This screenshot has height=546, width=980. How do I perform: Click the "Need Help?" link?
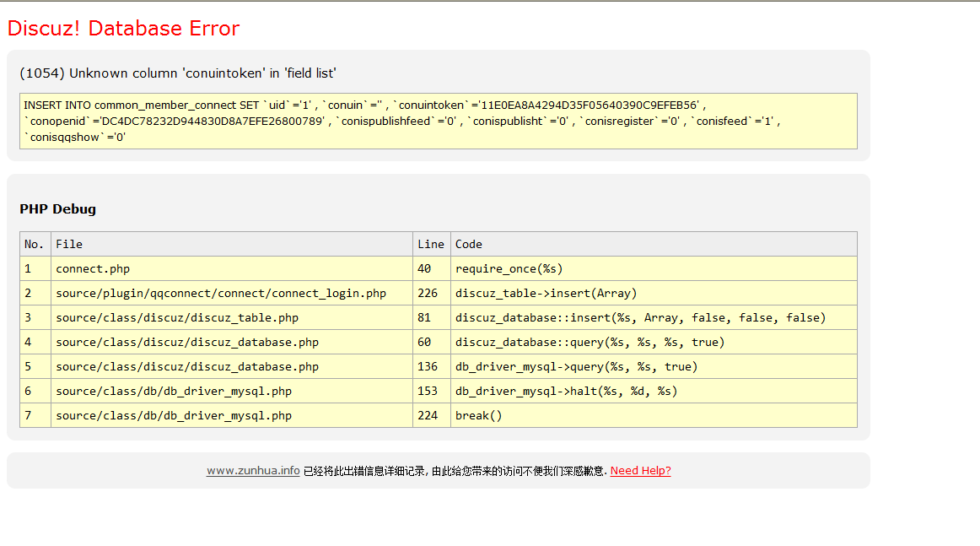click(x=640, y=471)
